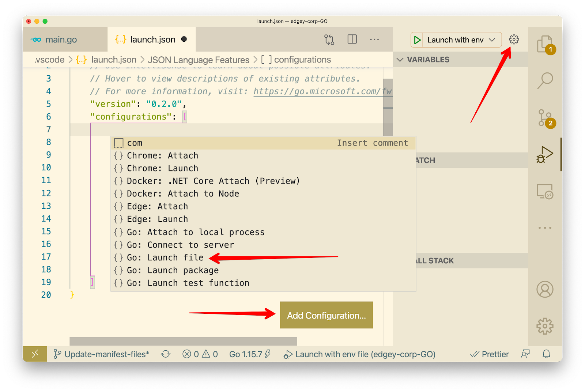
Task: Select Docker: .NET Core Attach (Preview)
Action: pyautogui.click(x=263, y=181)
